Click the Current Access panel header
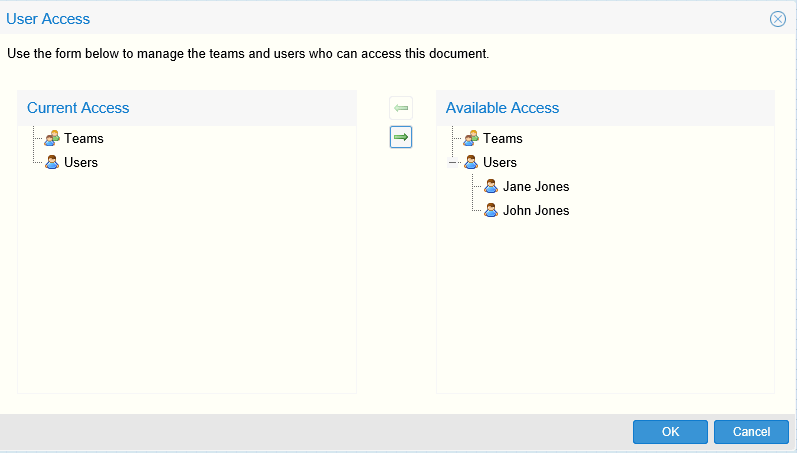 tap(78, 108)
